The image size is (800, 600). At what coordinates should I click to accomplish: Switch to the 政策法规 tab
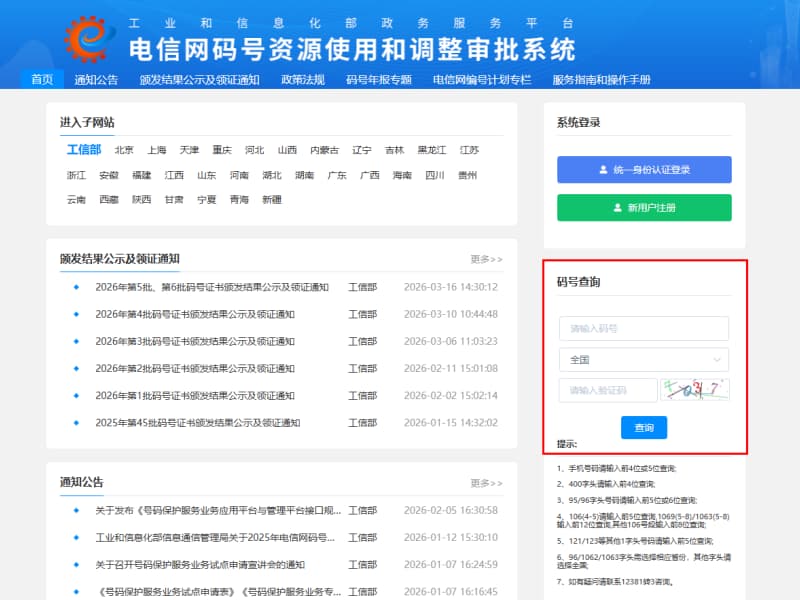tap(303, 81)
